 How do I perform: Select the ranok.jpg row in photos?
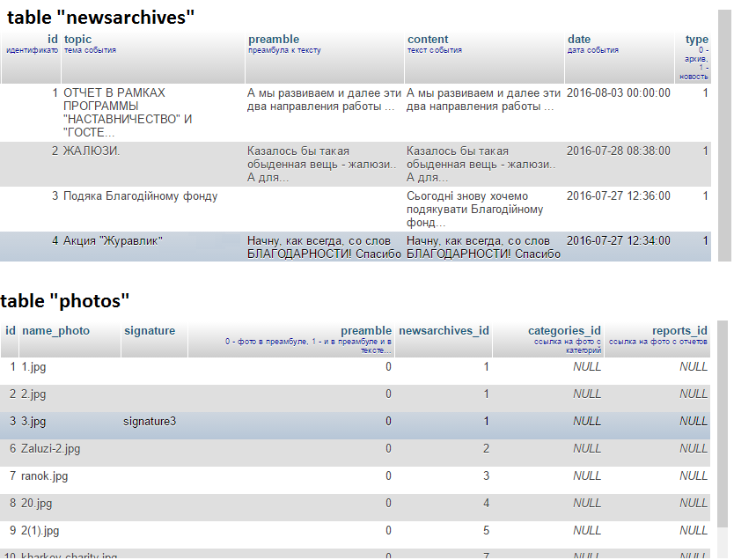[x=44, y=476]
